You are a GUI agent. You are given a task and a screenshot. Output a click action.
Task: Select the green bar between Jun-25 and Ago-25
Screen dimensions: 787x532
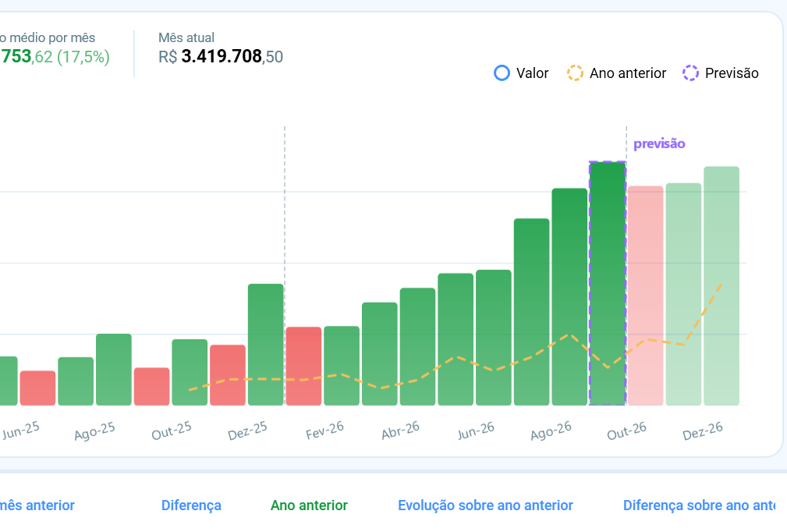point(76,381)
